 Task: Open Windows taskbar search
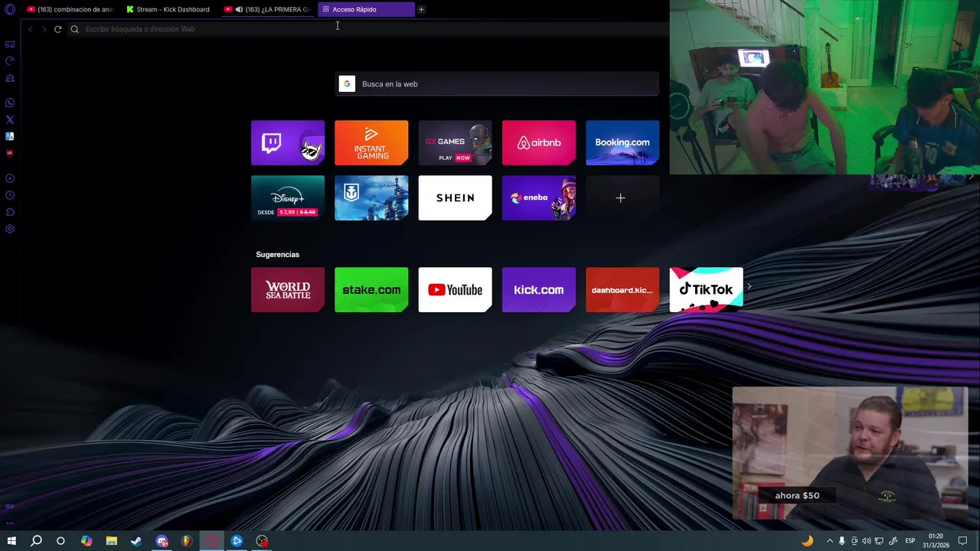36,541
